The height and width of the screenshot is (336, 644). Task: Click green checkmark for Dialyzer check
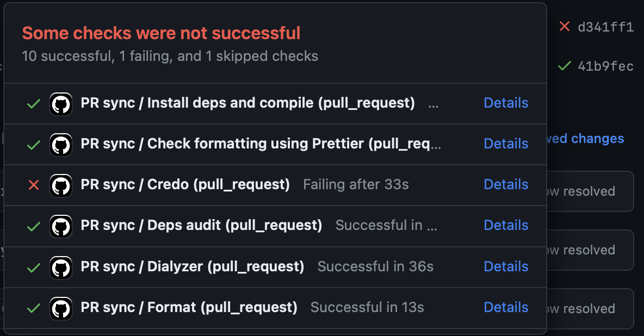pos(34,267)
